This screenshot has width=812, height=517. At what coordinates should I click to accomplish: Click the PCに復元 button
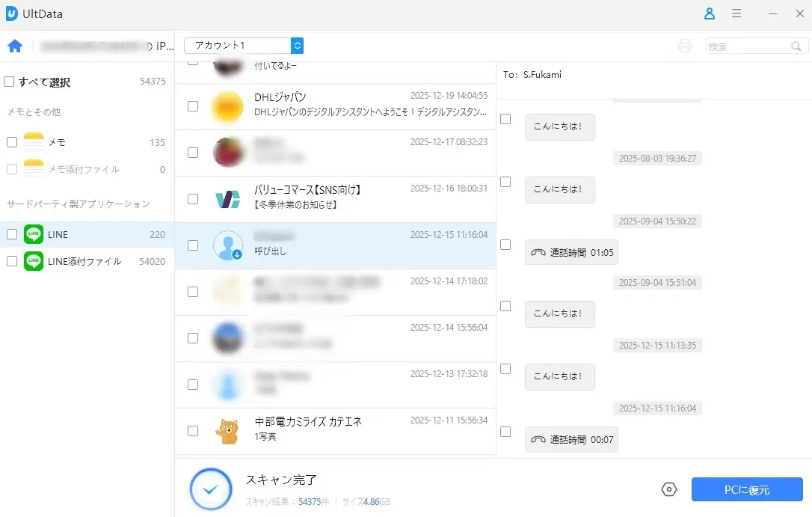(x=747, y=489)
